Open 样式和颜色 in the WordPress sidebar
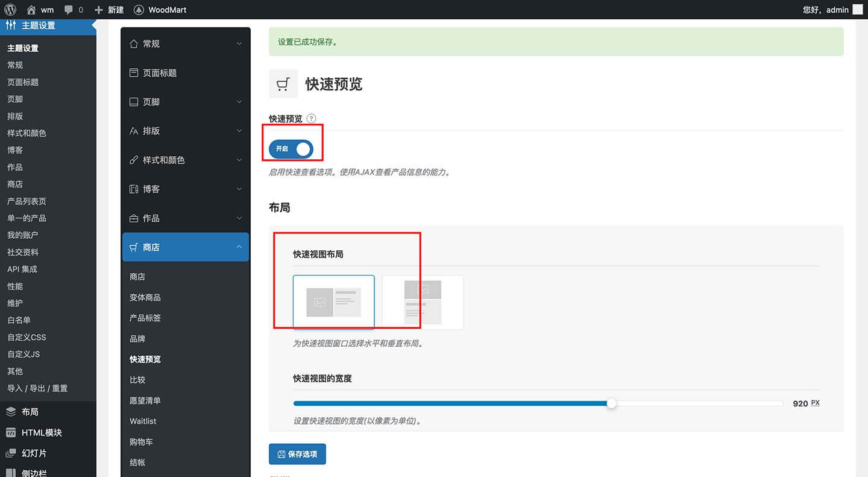Screen dimensions: 868x477 (27, 133)
